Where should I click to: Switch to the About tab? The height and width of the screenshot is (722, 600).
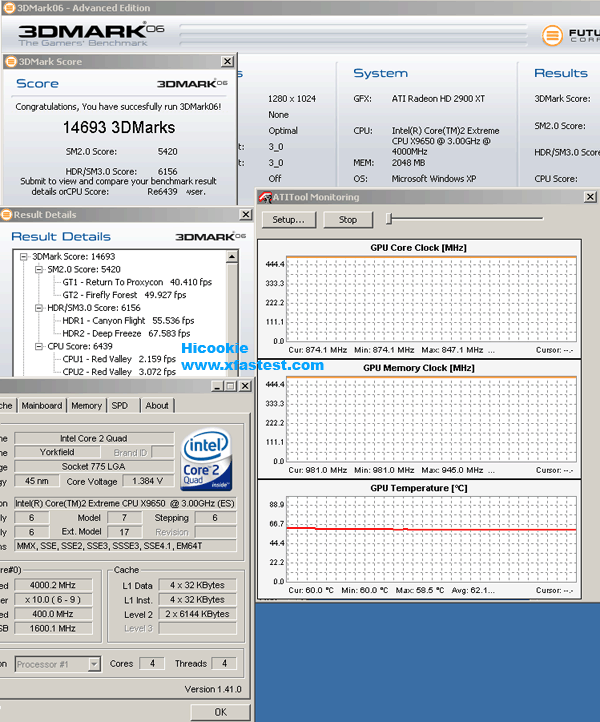157,406
